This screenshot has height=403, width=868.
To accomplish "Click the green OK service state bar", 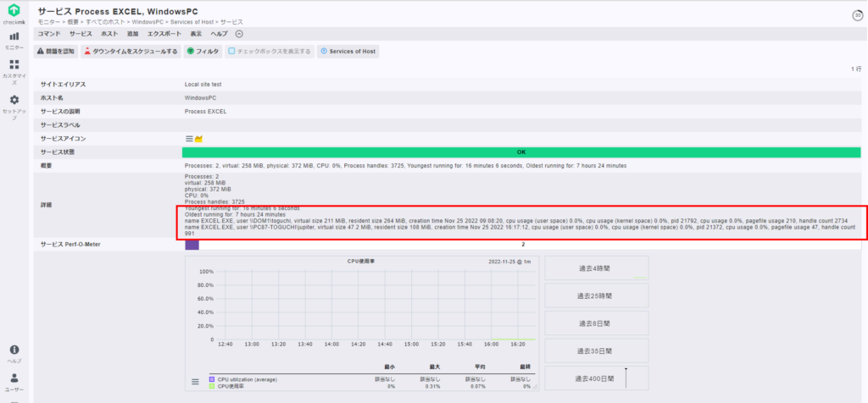I will pos(521,152).
